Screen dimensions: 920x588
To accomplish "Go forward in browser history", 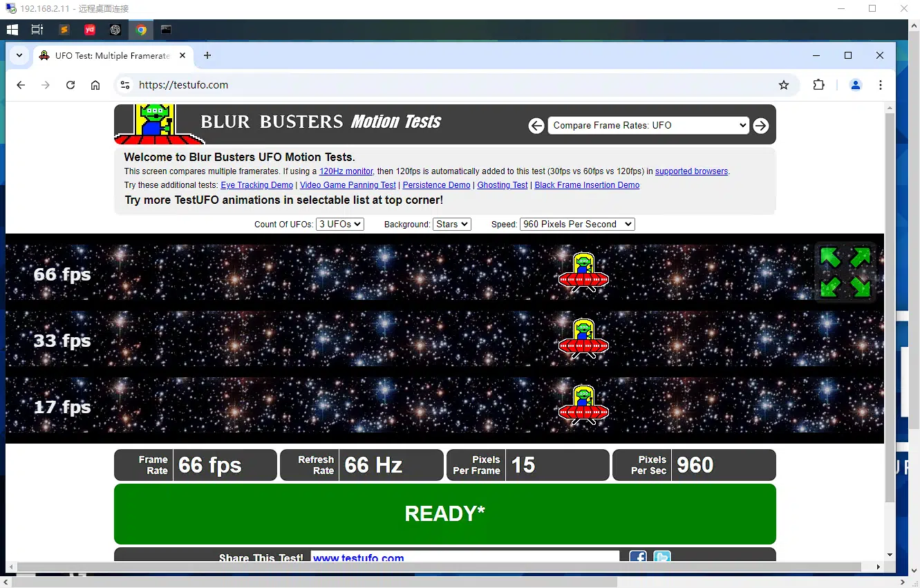I will click(46, 85).
